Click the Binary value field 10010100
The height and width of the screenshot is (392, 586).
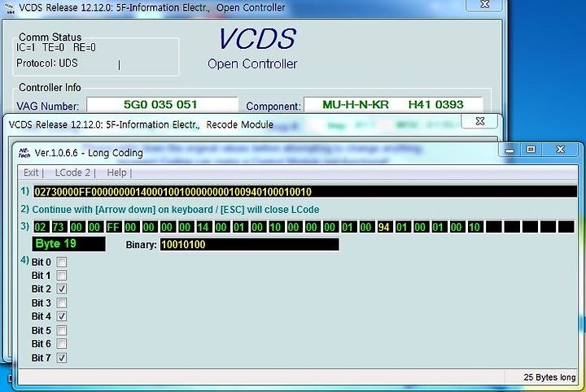click(250, 245)
